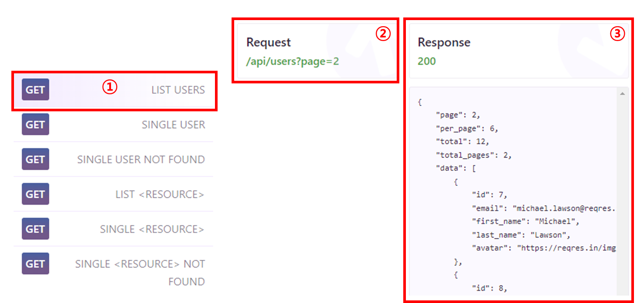Click the GET badge beside LIST <RESOURCE>
The width and height of the screenshot is (644, 303).
pyautogui.click(x=35, y=194)
